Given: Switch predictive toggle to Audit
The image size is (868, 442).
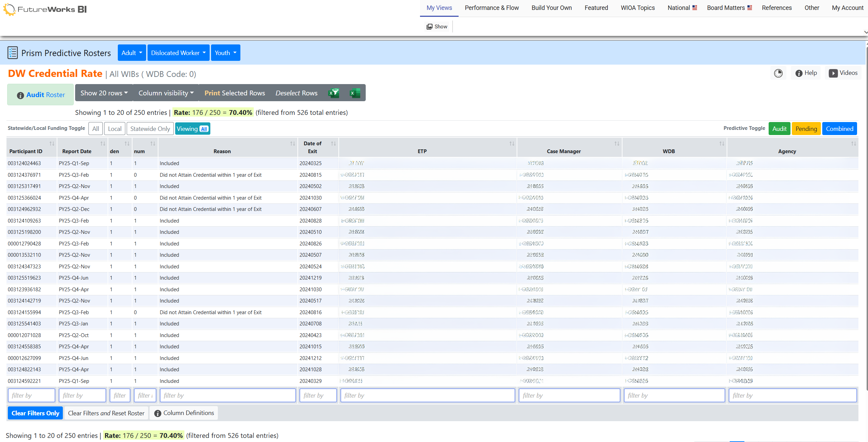Looking at the screenshot, I should point(780,129).
